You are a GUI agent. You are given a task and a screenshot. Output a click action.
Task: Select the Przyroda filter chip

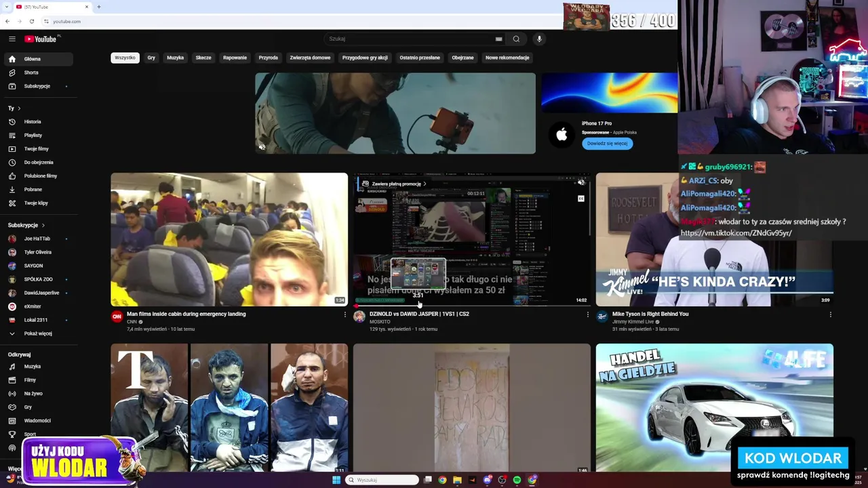[269, 58]
